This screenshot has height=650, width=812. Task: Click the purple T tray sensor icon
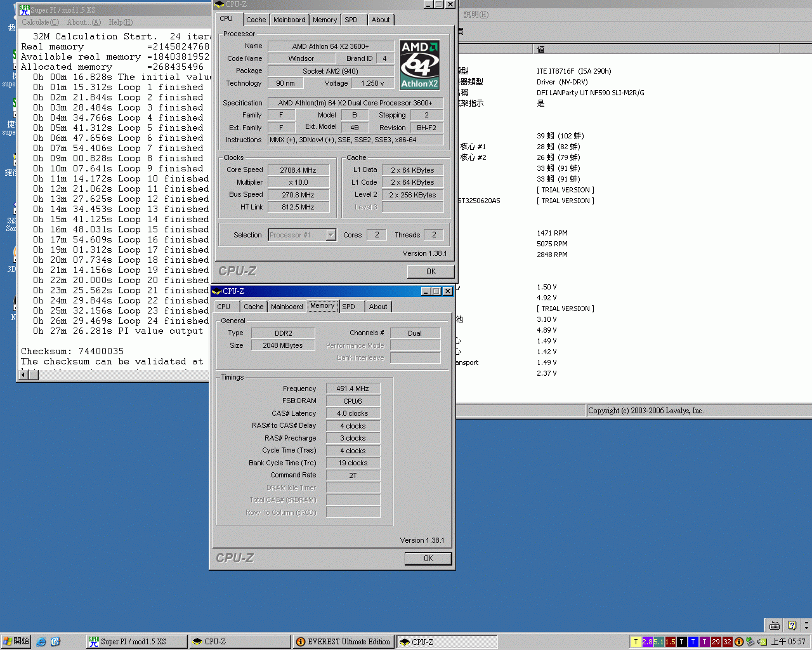(x=704, y=642)
